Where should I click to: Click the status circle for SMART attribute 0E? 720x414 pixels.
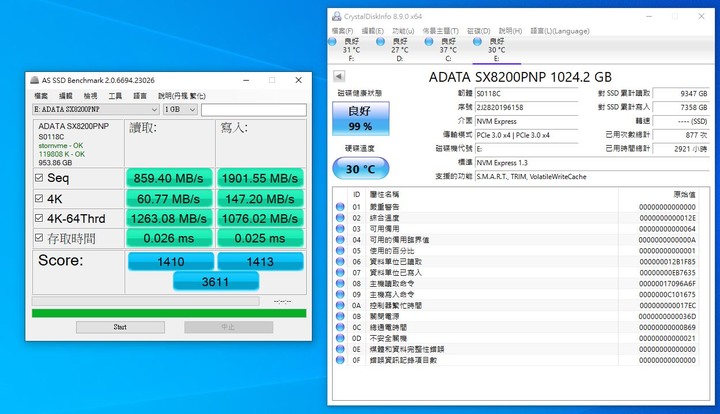point(340,349)
